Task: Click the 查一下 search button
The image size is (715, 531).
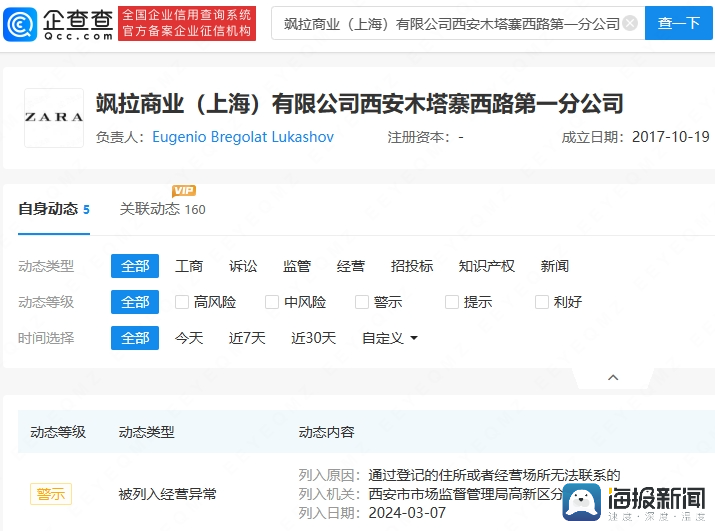Action: (679, 23)
